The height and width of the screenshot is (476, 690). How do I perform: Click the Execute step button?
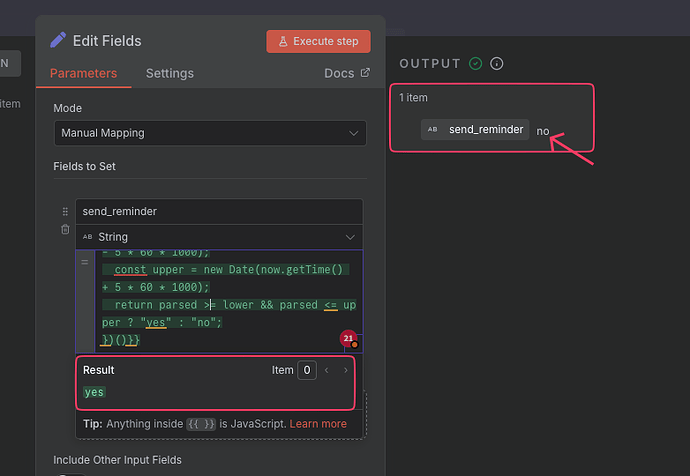pyautogui.click(x=318, y=41)
